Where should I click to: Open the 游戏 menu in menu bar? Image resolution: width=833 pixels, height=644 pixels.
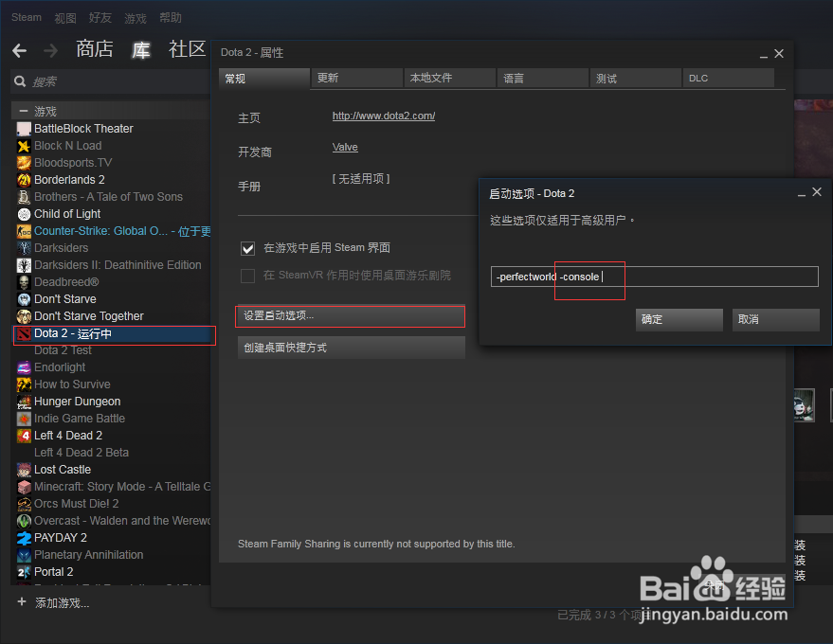(136, 18)
